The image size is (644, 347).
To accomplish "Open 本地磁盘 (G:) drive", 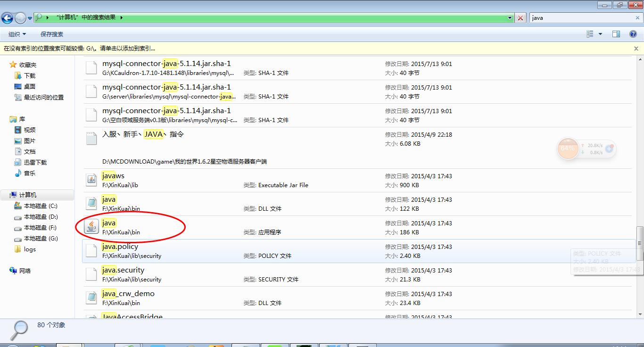I will 41,238.
